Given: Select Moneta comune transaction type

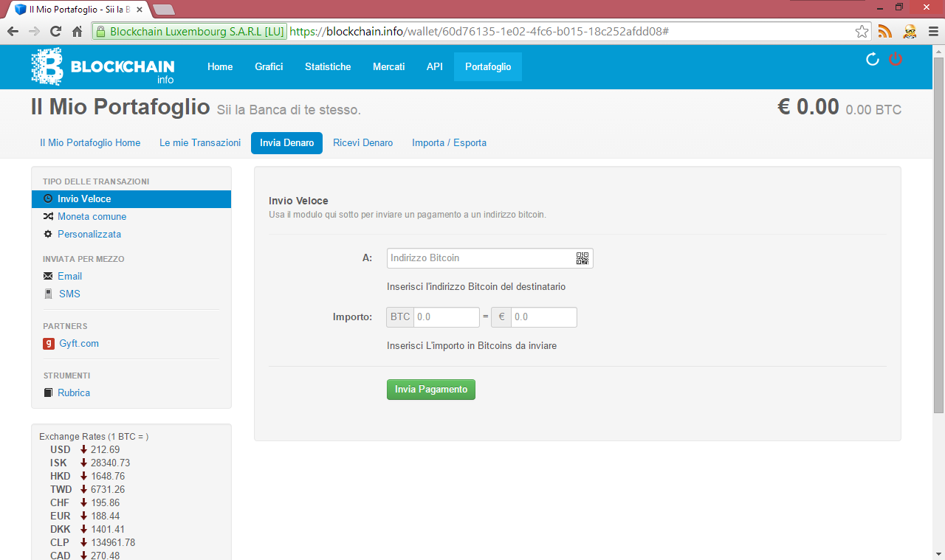Looking at the screenshot, I should pyautogui.click(x=92, y=217).
